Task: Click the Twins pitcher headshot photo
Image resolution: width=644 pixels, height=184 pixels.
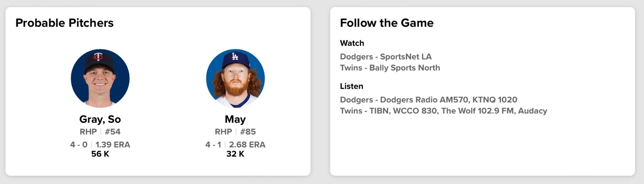Action: tap(100, 78)
